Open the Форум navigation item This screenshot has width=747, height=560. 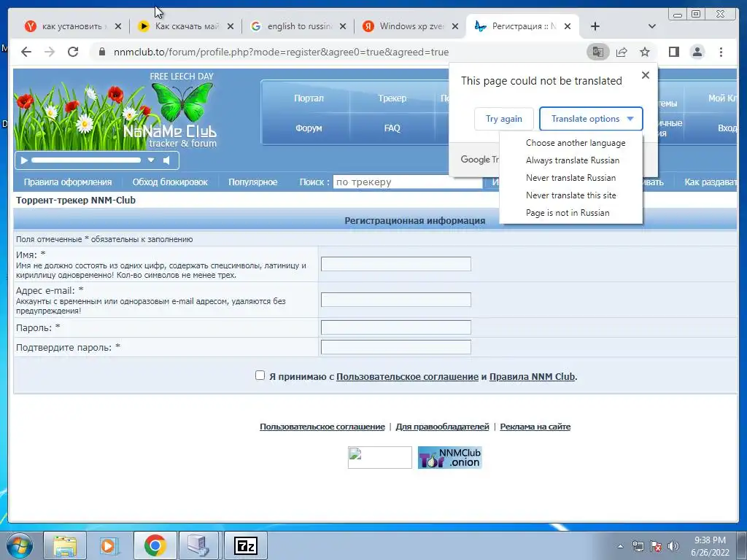(309, 128)
